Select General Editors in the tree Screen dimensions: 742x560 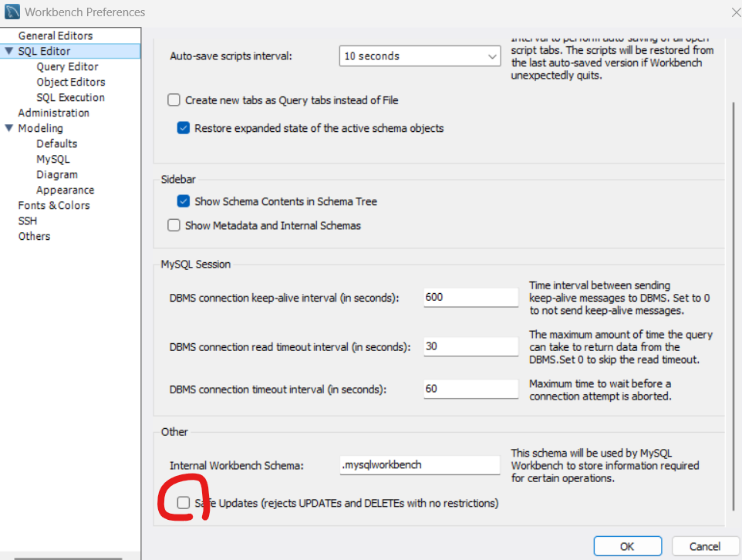[56, 35]
